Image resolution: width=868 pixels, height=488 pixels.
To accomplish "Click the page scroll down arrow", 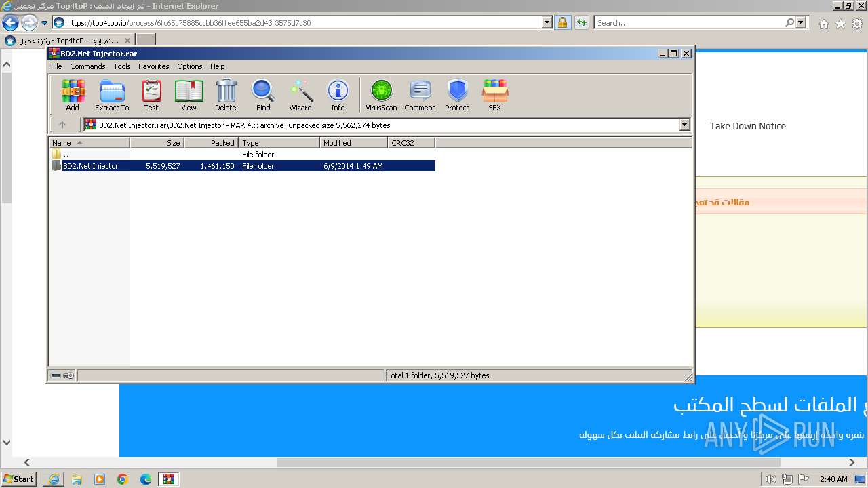I will point(7,443).
